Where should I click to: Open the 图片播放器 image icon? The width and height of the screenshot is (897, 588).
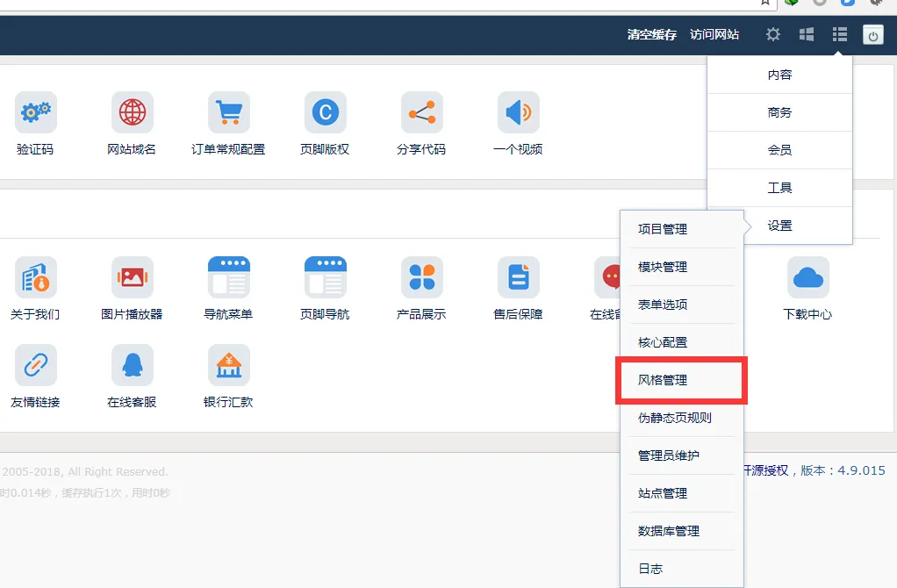pos(133,278)
